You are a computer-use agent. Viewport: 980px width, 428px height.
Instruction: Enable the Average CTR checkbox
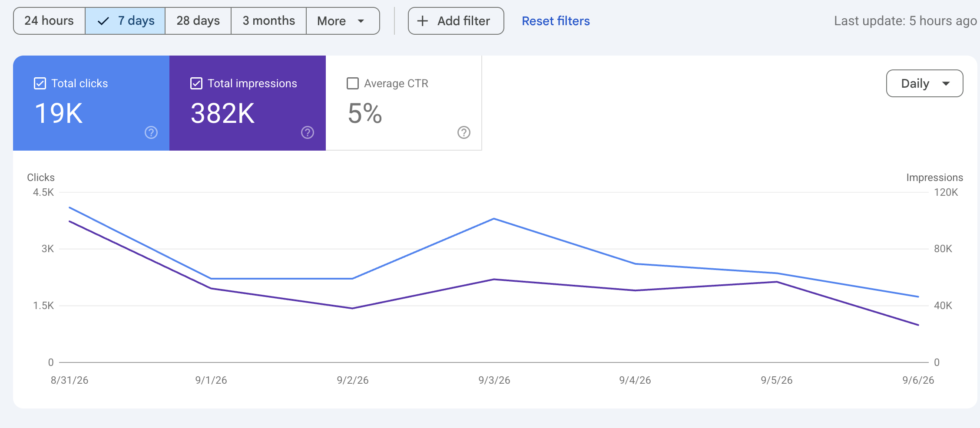tap(353, 83)
